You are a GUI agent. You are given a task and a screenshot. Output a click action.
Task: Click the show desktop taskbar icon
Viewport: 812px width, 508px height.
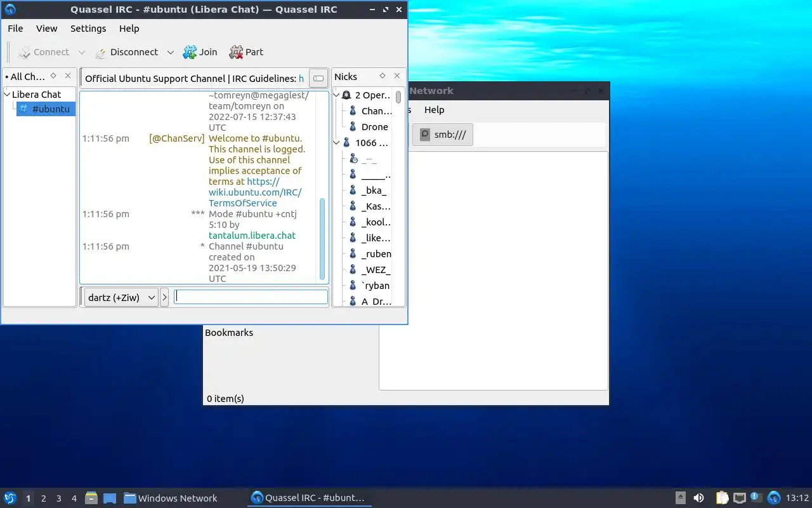109,498
